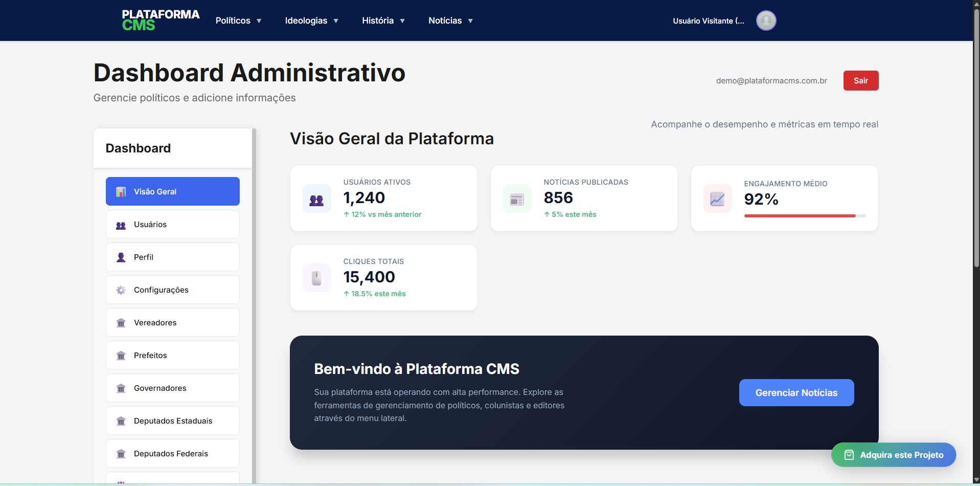This screenshot has height=486, width=980.
Task: Open the Políticos navigation menu
Action: click(238, 20)
